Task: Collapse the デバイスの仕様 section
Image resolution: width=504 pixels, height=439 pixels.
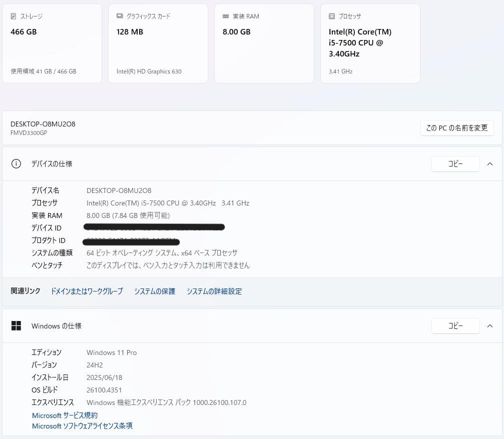Action: tap(490, 164)
